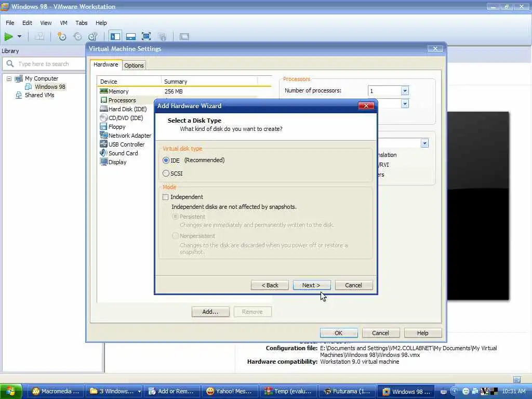
Task: Click the take snapshot toolbar icon
Action: click(x=61, y=36)
